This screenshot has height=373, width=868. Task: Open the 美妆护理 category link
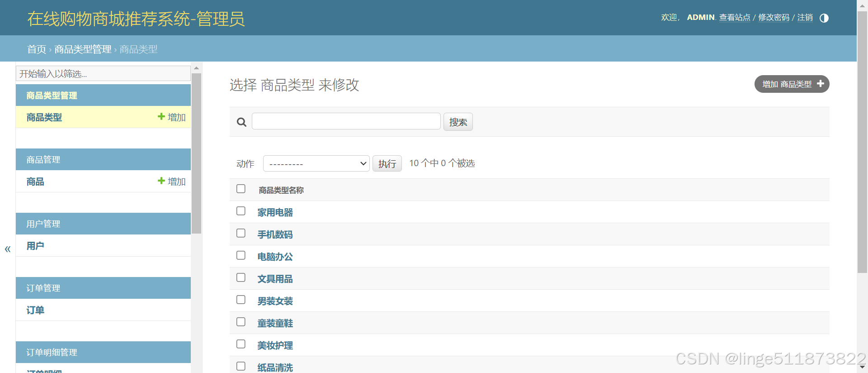pyautogui.click(x=275, y=345)
